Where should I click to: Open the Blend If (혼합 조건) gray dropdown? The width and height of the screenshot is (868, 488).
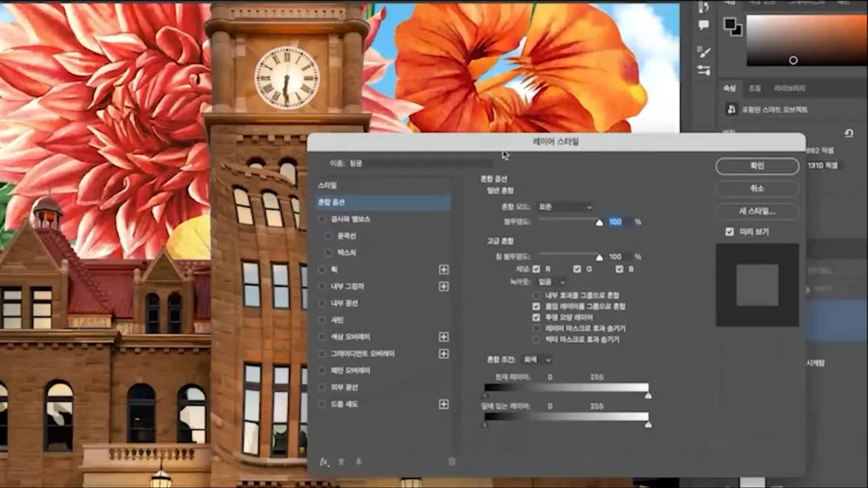point(537,360)
